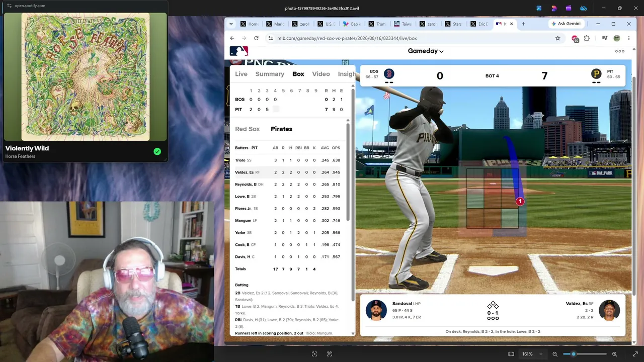The image size is (644, 362).
Task: Bookmark this page with the star icon
Action: (557, 38)
